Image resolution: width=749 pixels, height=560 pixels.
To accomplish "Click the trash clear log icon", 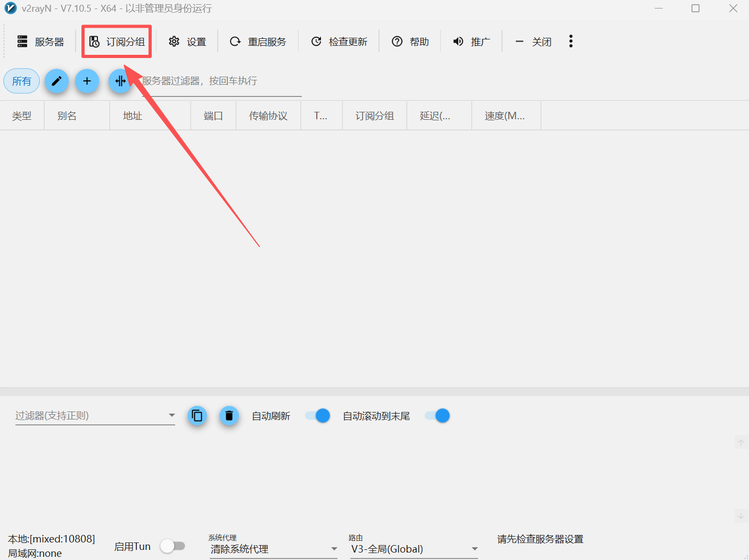I will (229, 416).
